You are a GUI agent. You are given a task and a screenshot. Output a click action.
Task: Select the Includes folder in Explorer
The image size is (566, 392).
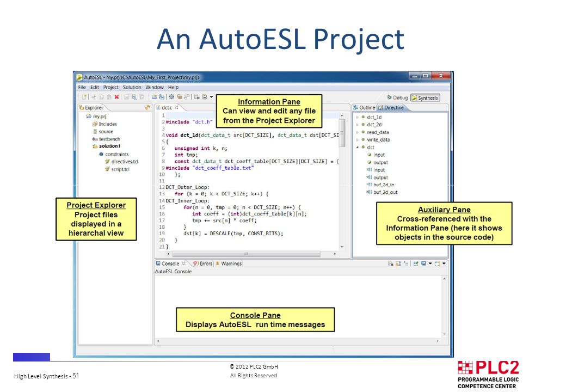[x=104, y=124]
